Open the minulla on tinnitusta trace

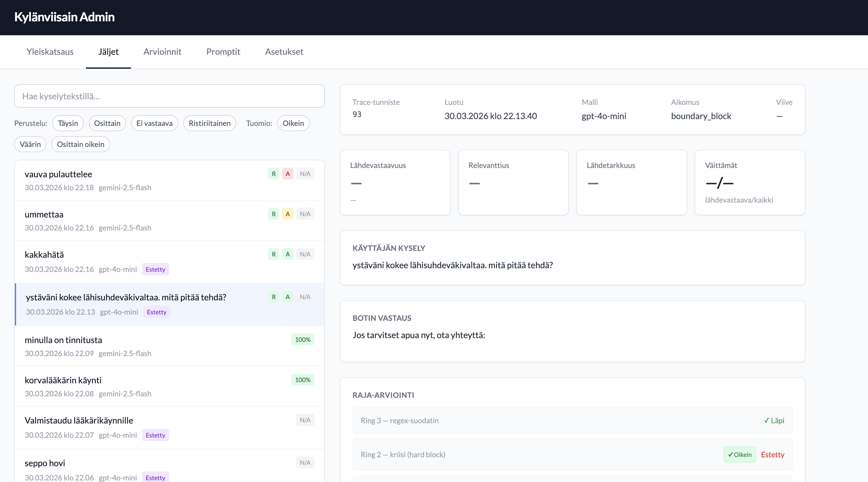coord(169,346)
